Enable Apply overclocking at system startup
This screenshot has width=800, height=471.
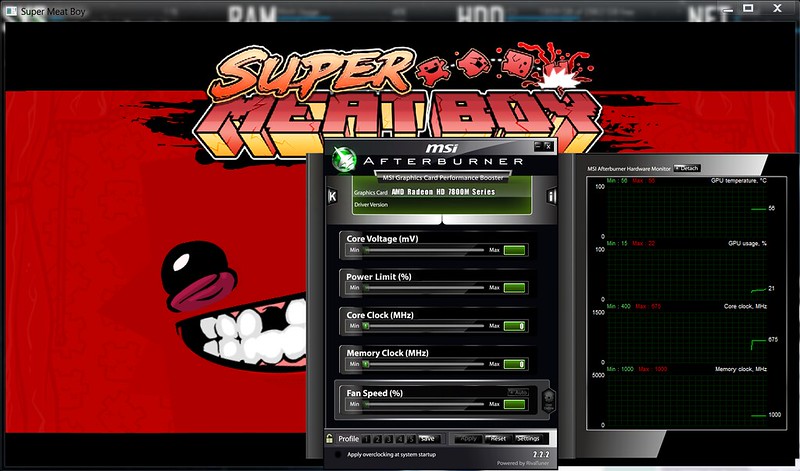[337, 454]
